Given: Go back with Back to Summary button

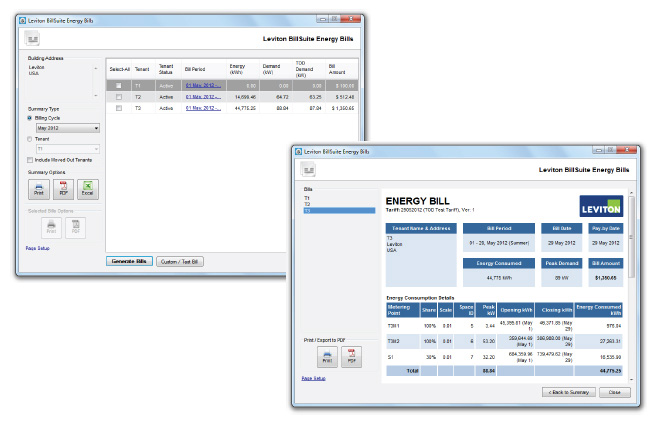Looking at the screenshot, I should (569, 392).
